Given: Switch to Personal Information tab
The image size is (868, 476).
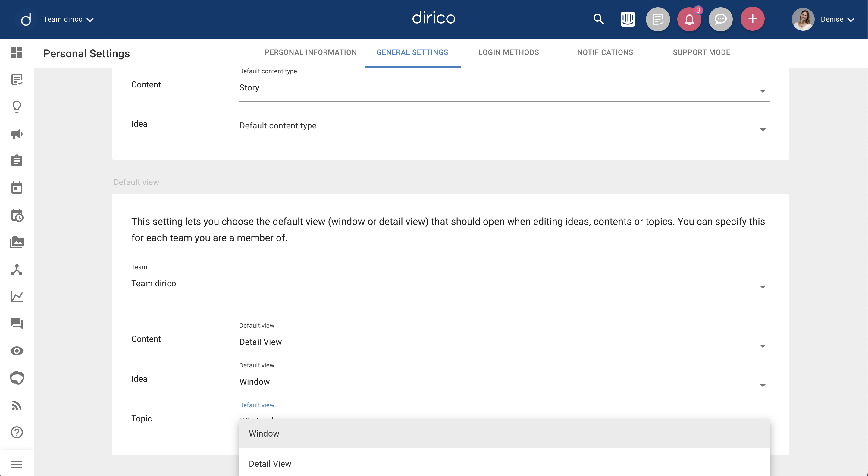Looking at the screenshot, I should (x=310, y=52).
